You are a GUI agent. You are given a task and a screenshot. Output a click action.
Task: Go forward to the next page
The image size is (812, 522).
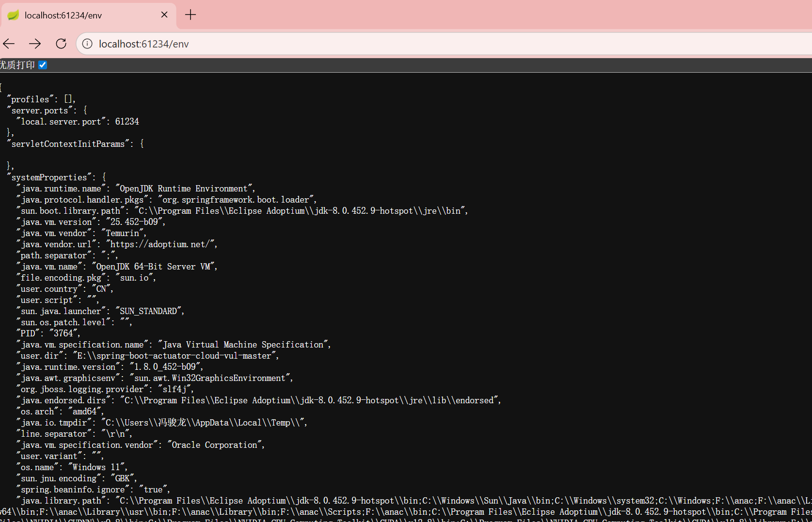(x=35, y=44)
